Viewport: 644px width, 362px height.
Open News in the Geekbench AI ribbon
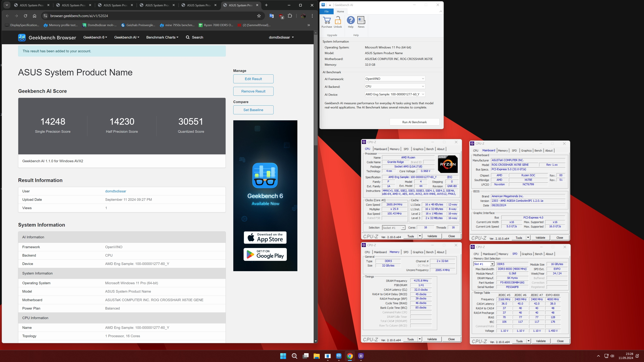pyautogui.click(x=361, y=22)
